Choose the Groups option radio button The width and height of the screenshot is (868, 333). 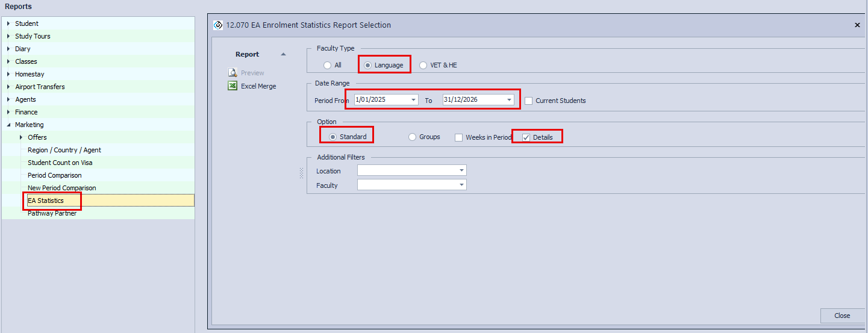[413, 137]
